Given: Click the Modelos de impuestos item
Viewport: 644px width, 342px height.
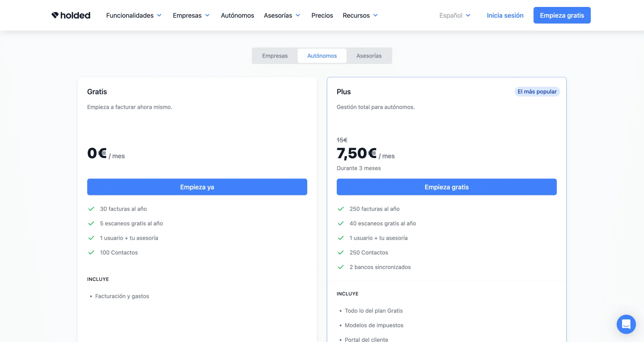Looking at the screenshot, I should [x=374, y=325].
